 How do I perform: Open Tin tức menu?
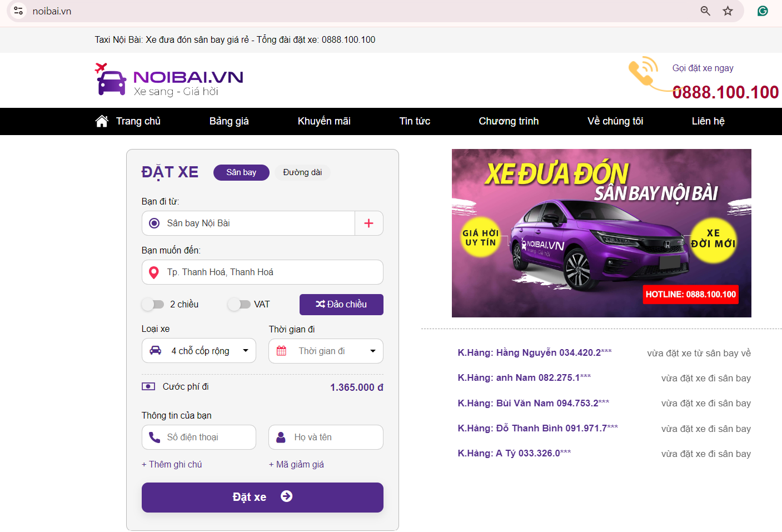[x=415, y=121]
